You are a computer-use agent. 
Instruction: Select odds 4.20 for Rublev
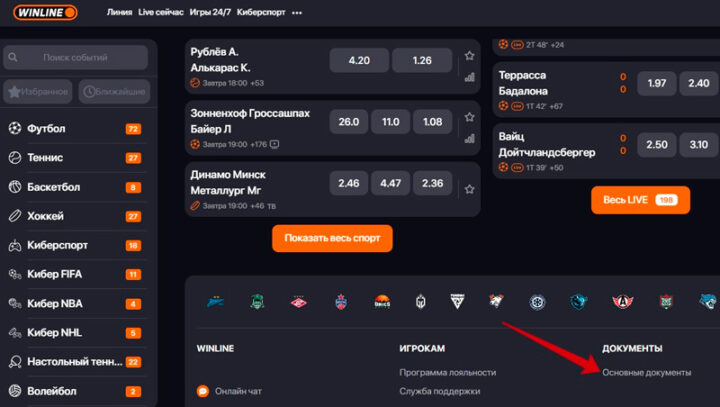(358, 61)
